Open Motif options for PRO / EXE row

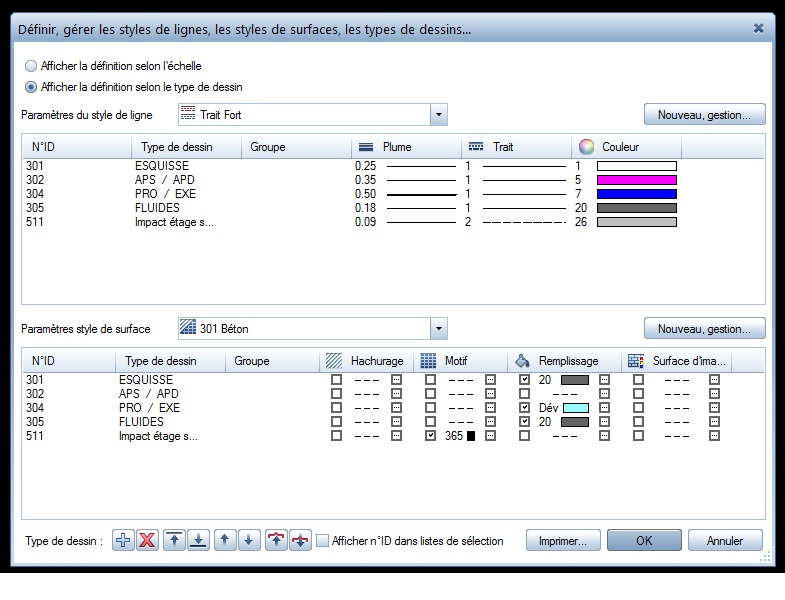point(491,408)
